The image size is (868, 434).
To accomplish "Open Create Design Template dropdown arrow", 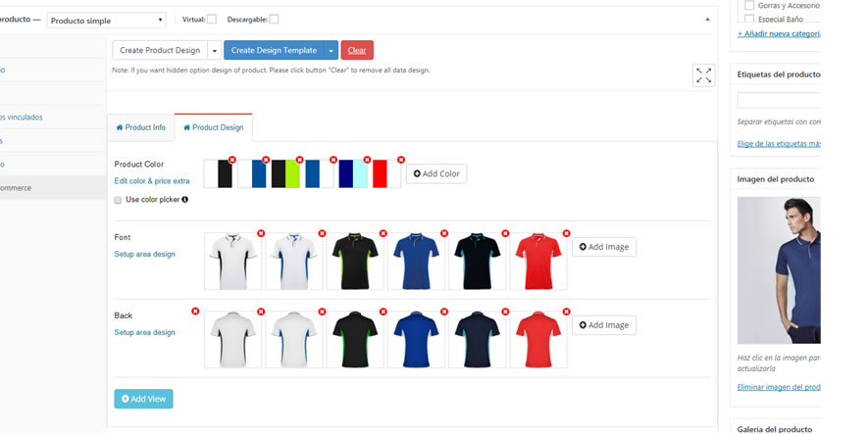I will pyautogui.click(x=331, y=50).
